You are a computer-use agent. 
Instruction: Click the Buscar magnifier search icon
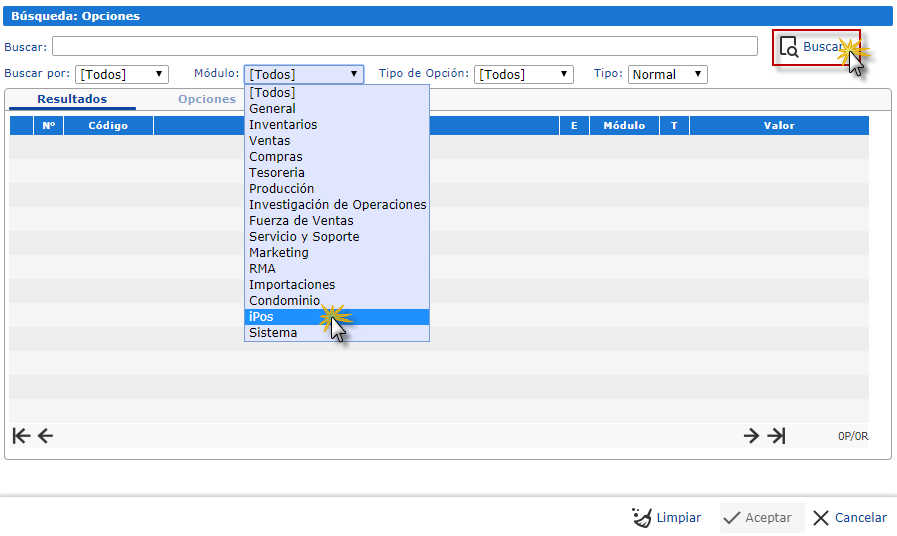tap(789, 47)
